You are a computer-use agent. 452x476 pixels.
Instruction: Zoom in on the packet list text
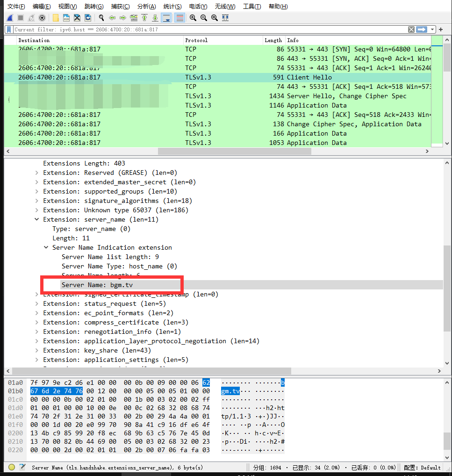point(193,17)
